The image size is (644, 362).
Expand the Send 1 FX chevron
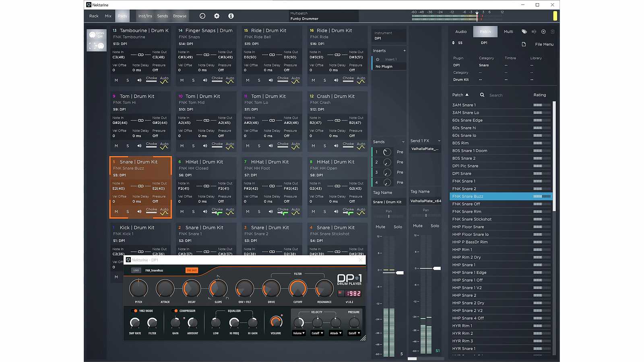(439, 141)
